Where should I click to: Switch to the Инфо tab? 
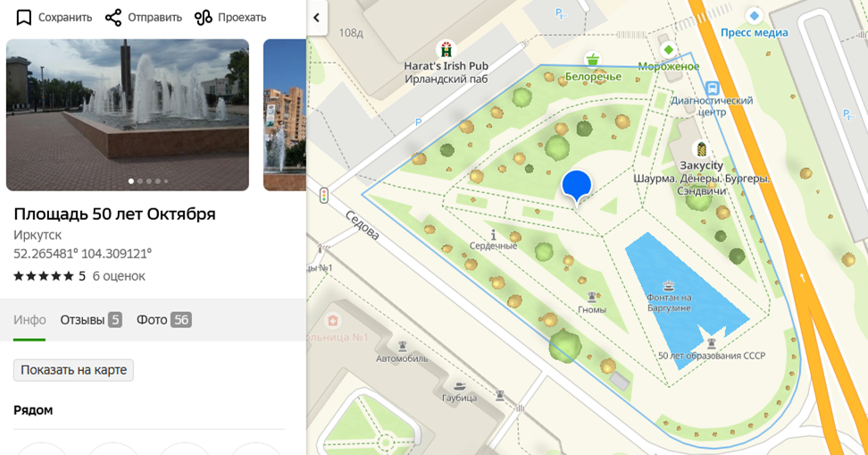[29, 320]
